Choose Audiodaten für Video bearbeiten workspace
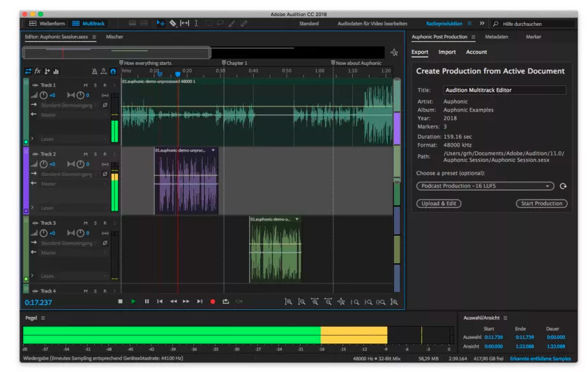 point(372,23)
